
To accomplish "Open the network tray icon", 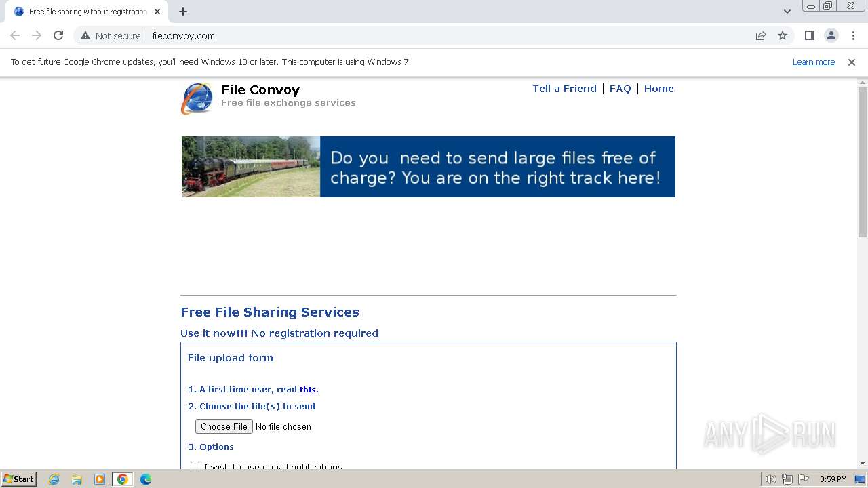I will (x=787, y=479).
